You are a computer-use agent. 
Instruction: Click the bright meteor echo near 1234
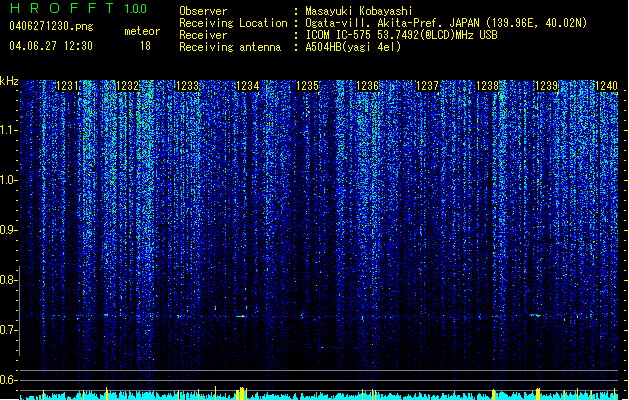point(240,316)
